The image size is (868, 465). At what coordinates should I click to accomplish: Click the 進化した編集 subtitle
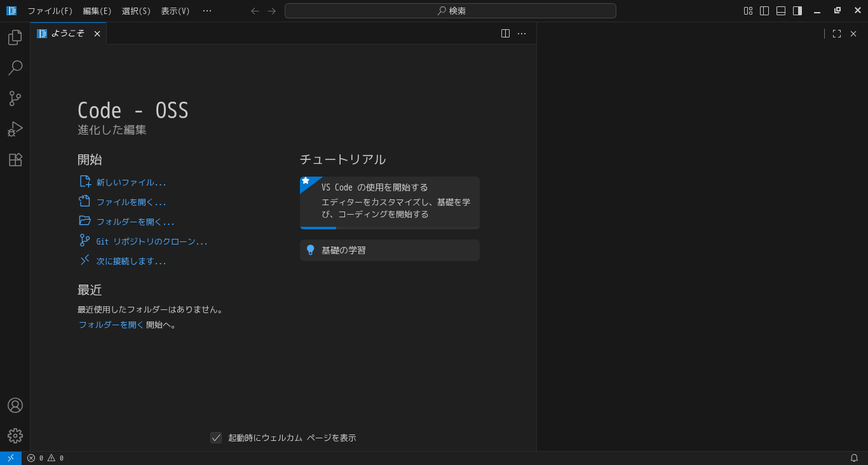point(112,130)
